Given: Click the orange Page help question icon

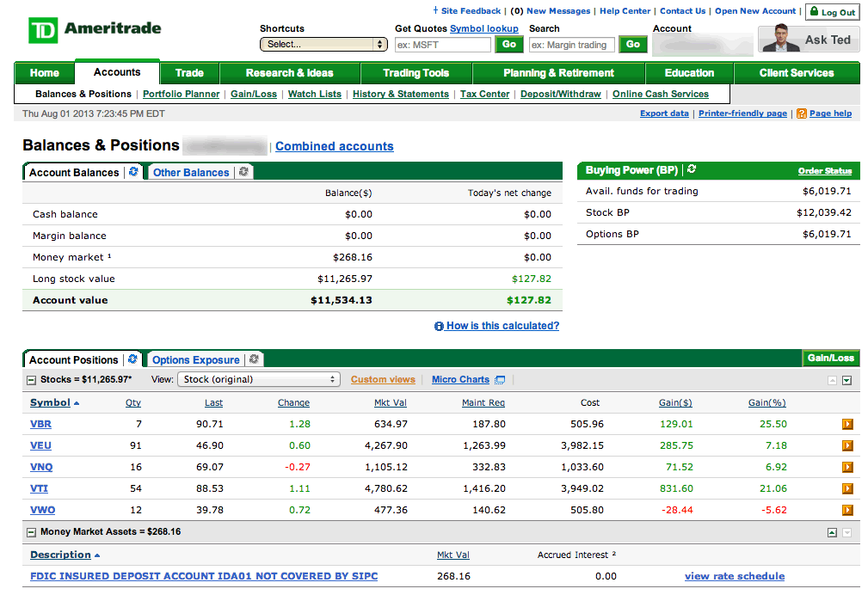Looking at the screenshot, I should pos(802,113).
